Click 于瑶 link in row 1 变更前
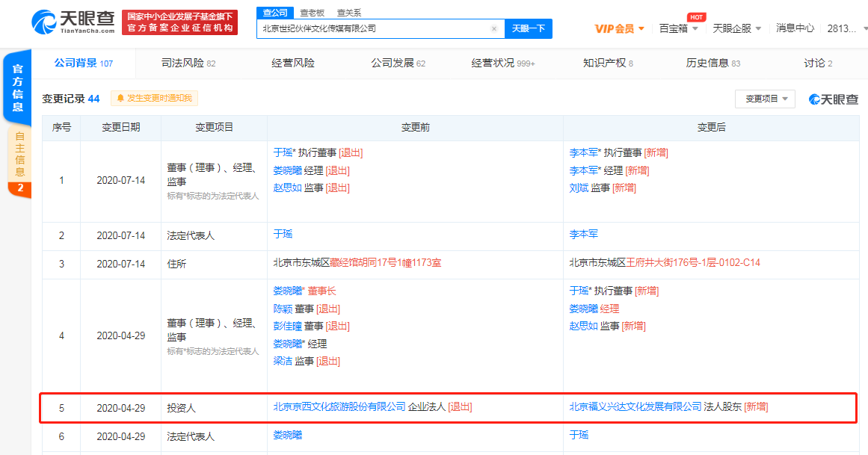 pyautogui.click(x=283, y=152)
